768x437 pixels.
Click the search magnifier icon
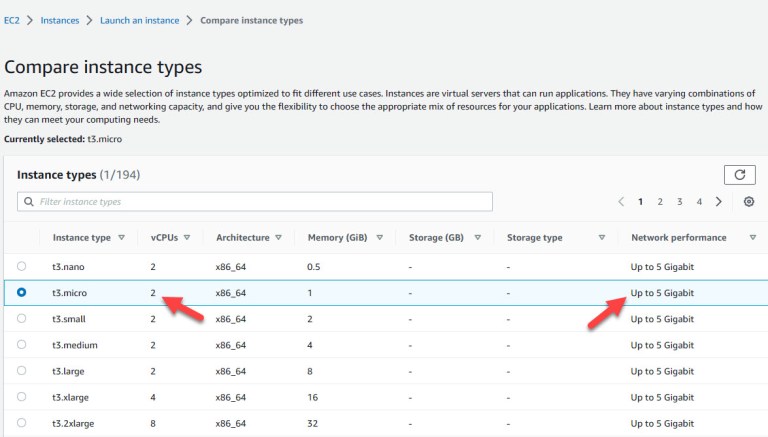point(29,201)
